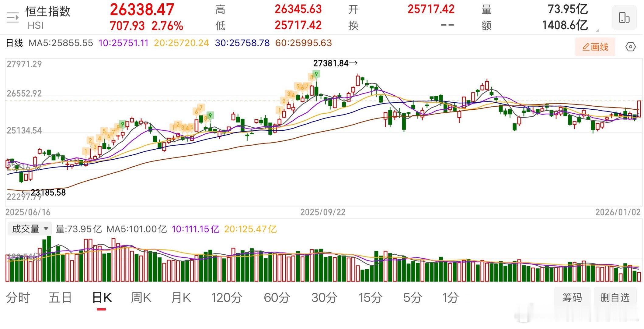The image size is (644, 329).
Task: Select the 月K chart tab
Action: tap(181, 298)
